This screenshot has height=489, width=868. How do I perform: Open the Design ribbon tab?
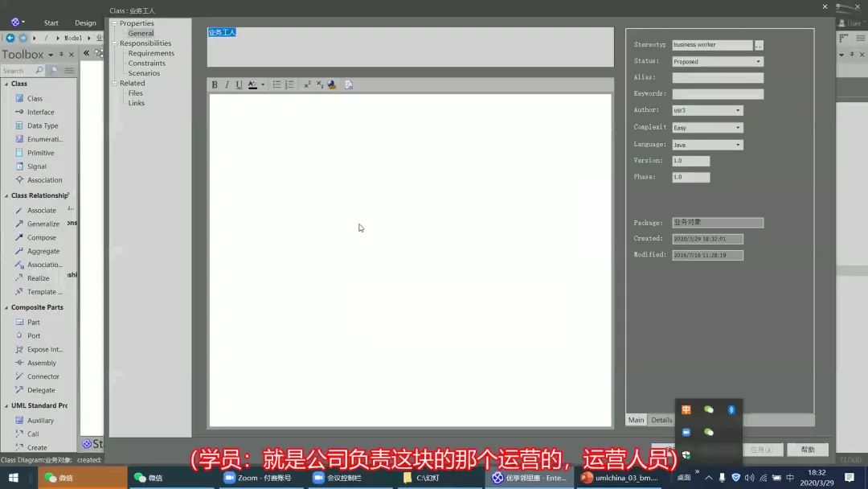[x=85, y=23]
